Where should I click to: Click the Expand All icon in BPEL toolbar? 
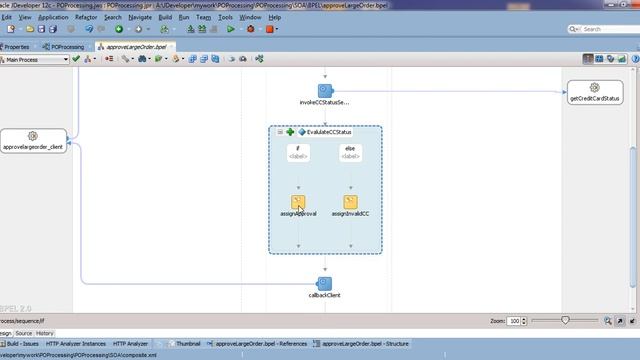(193, 59)
